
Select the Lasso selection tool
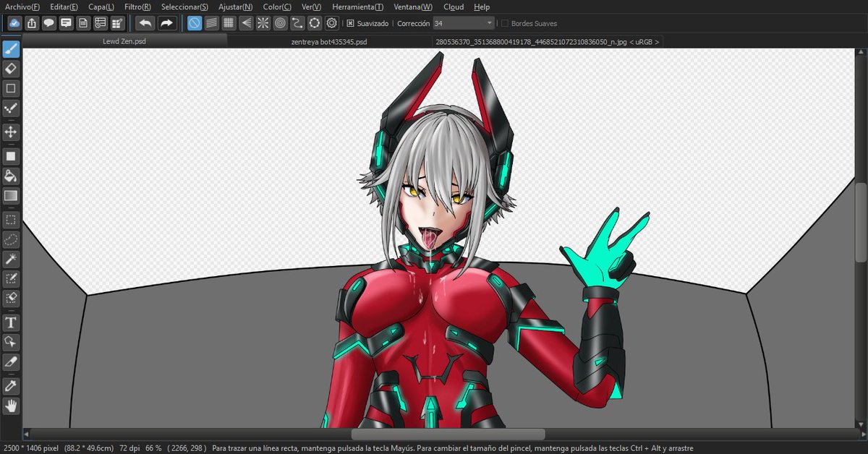(x=11, y=239)
